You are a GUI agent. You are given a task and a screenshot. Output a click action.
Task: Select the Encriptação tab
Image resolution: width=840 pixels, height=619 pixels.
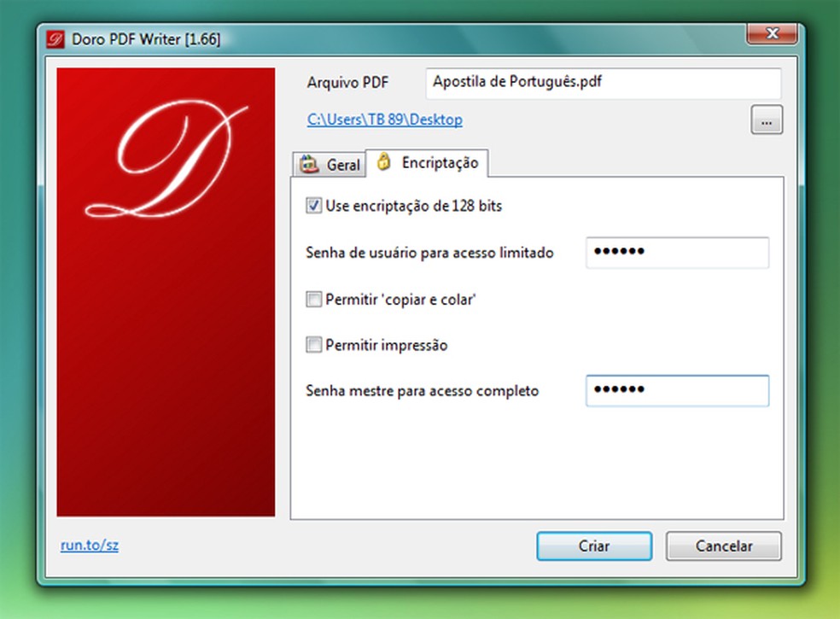427,162
